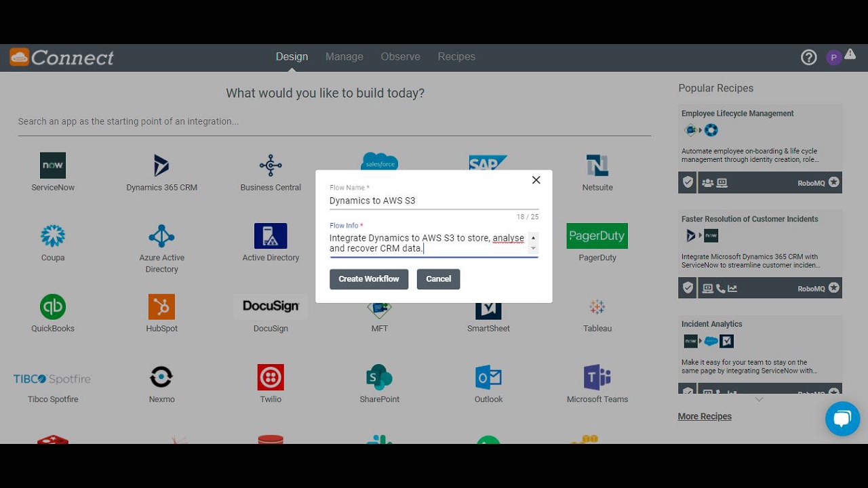Click the Connect logo in header
This screenshot has width=868, height=488.
62,58
